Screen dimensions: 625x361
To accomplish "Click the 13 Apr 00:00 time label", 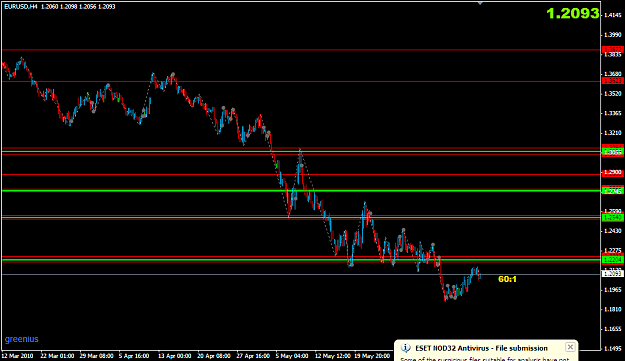I will pos(175,356).
